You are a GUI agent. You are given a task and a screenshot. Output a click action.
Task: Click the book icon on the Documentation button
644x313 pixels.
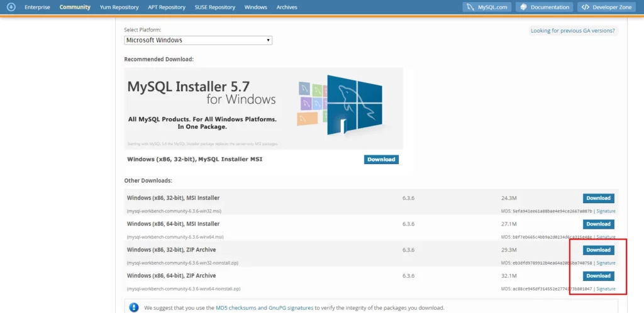(523, 7)
